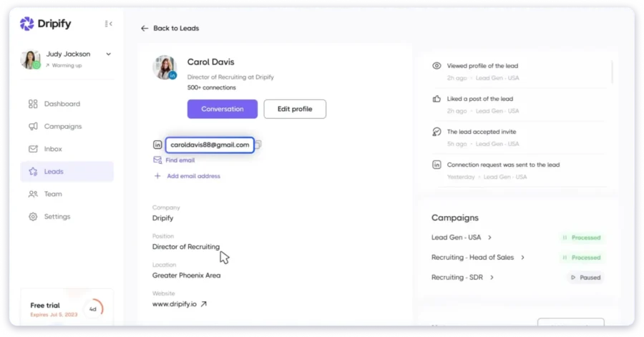This screenshot has width=644, height=337.
Task: Click the Dripify company value
Action: tap(162, 218)
